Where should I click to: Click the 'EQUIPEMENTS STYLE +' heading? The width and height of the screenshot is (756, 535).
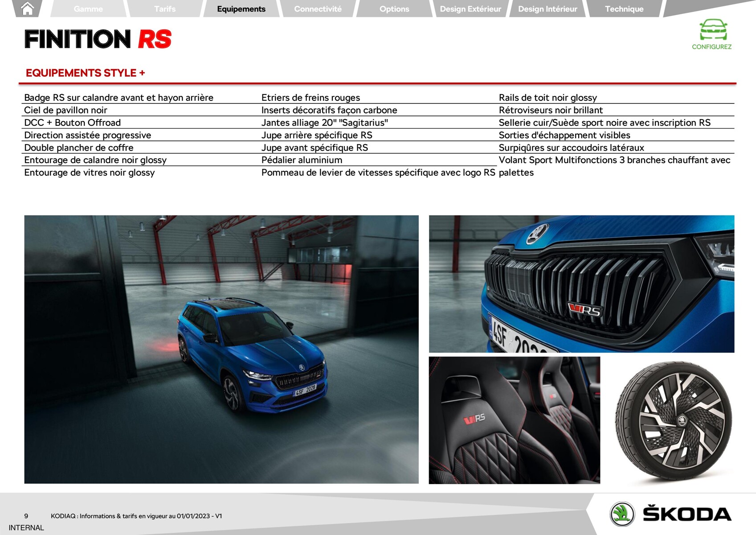point(86,73)
